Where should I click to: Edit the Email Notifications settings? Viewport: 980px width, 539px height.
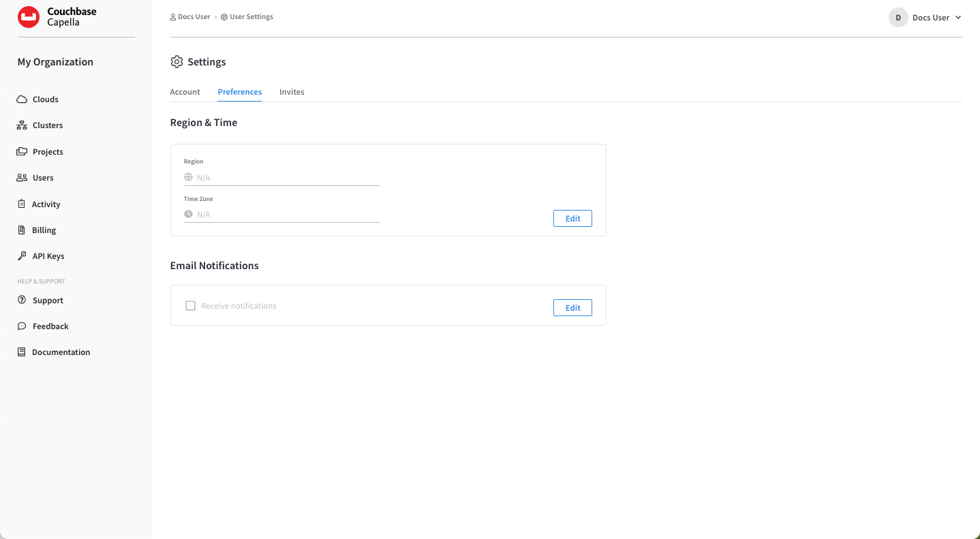tap(572, 307)
